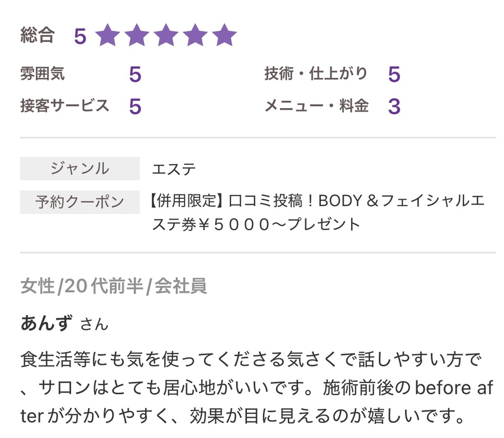Click the atmosphere score of 5
Image resolution: width=504 pixels, height=438 pixels.
pos(135,74)
